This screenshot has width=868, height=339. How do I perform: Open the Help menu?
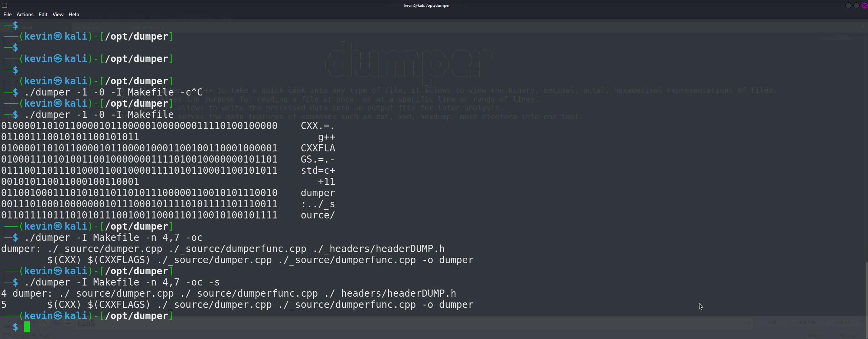pyautogui.click(x=74, y=15)
